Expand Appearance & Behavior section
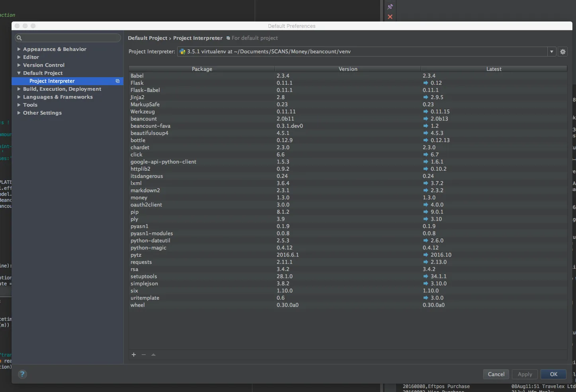The width and height of the screenshot is (576, 392). (19, 49)
